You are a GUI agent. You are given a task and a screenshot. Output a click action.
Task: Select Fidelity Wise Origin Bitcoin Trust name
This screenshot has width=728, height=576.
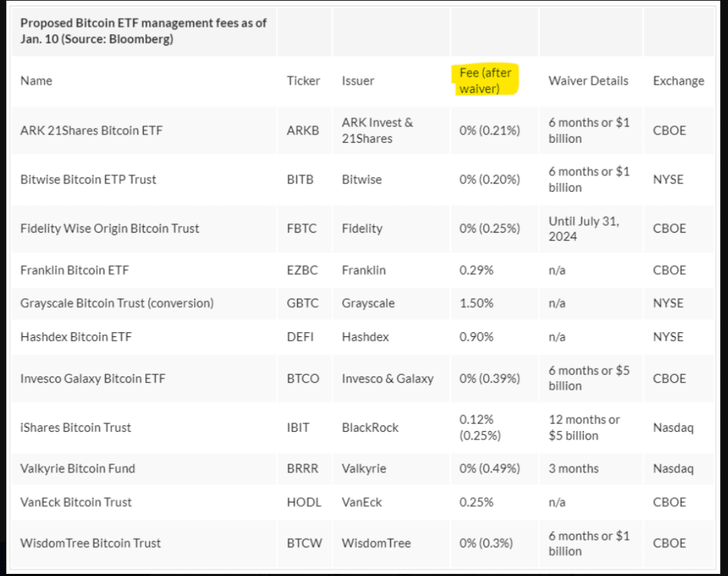(x=109, y=228)
